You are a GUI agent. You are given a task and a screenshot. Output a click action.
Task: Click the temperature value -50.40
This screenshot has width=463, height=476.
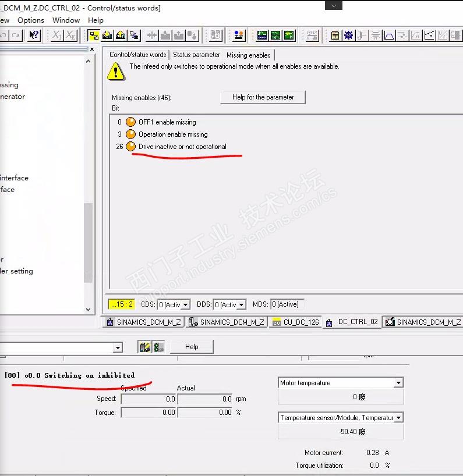348,432
